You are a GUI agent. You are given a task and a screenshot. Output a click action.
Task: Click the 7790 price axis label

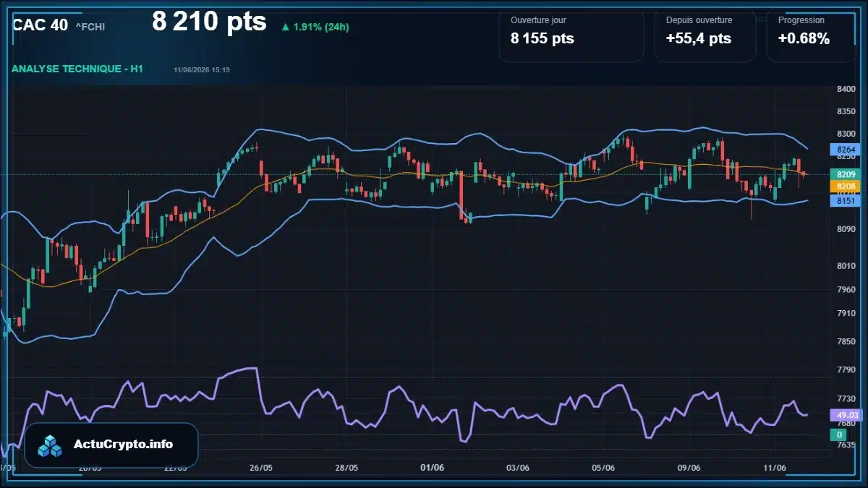click(846, 370)
